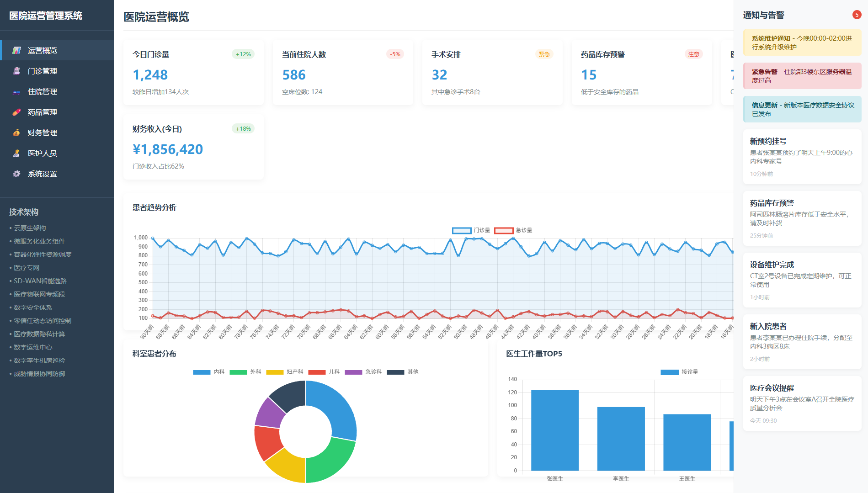Open the 紧急告警 server temperature alert

(802, 76)
